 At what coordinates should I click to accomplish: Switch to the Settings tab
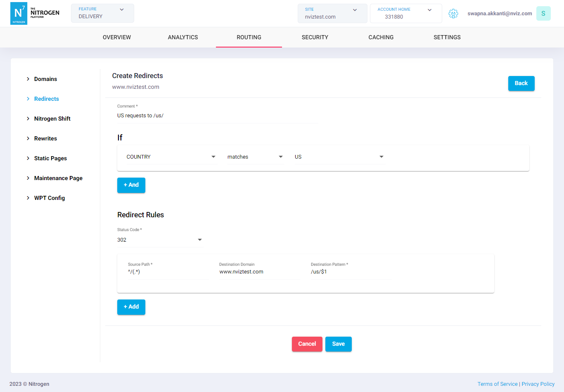[447, 37]
